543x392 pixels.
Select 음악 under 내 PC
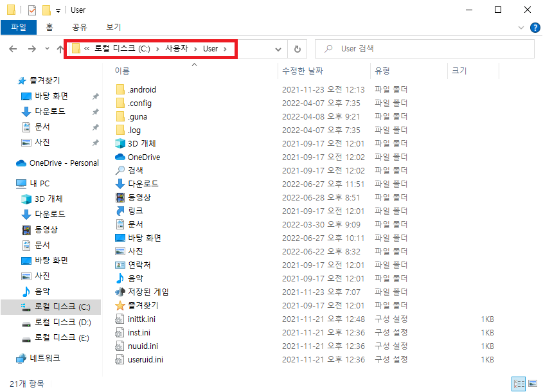tap(42, 291)
